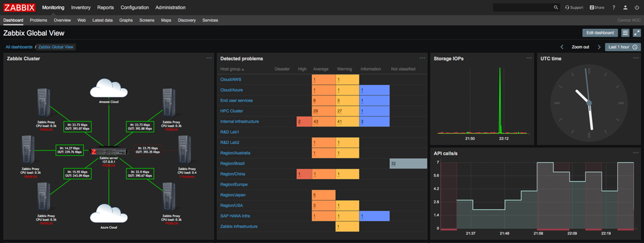Click the Edit dashboard button

[x=600, y=33]
